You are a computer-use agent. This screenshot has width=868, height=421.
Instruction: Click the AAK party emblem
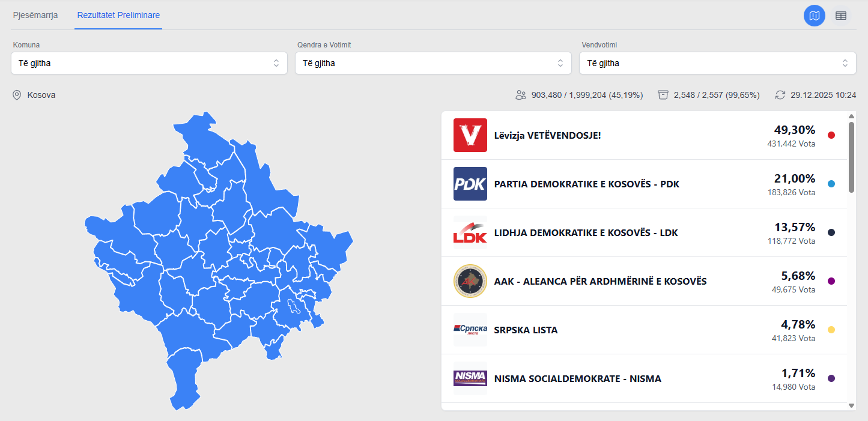click(470, 281)
